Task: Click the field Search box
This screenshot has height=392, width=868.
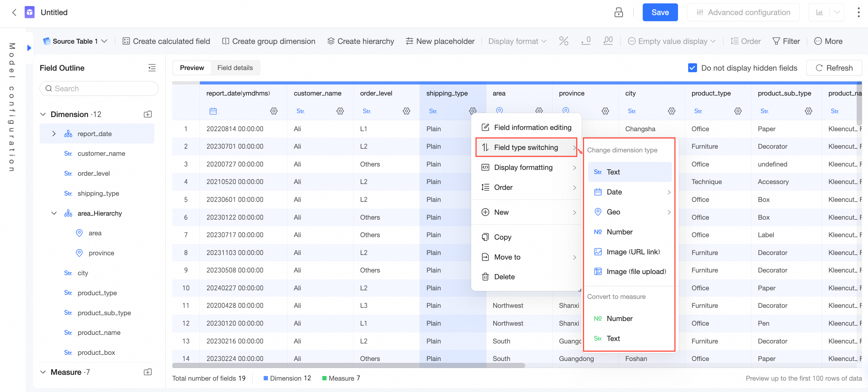Action: click(x=99, y=88)
